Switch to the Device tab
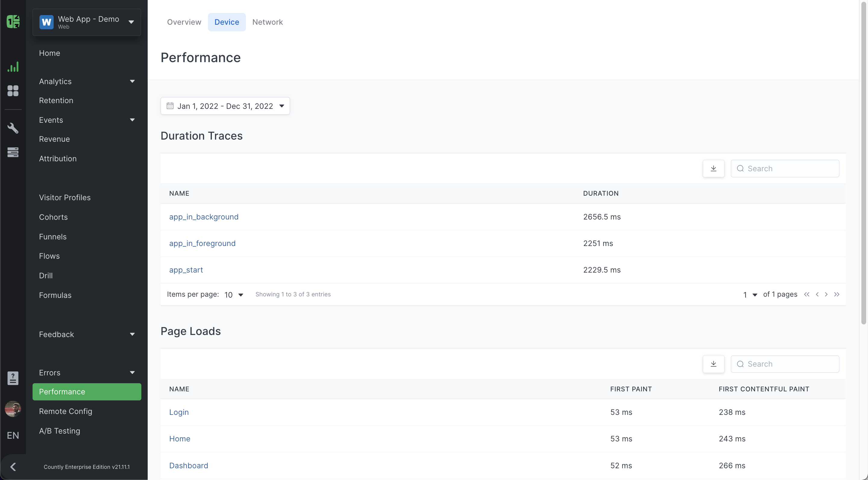Image resolution: width=868 pixels, height=480 pixels. point(227,22)
